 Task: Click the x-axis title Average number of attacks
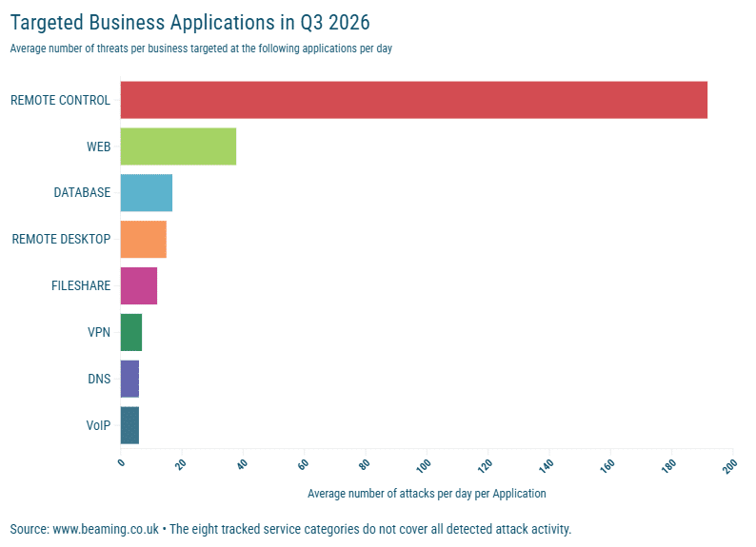coord(427,494)
